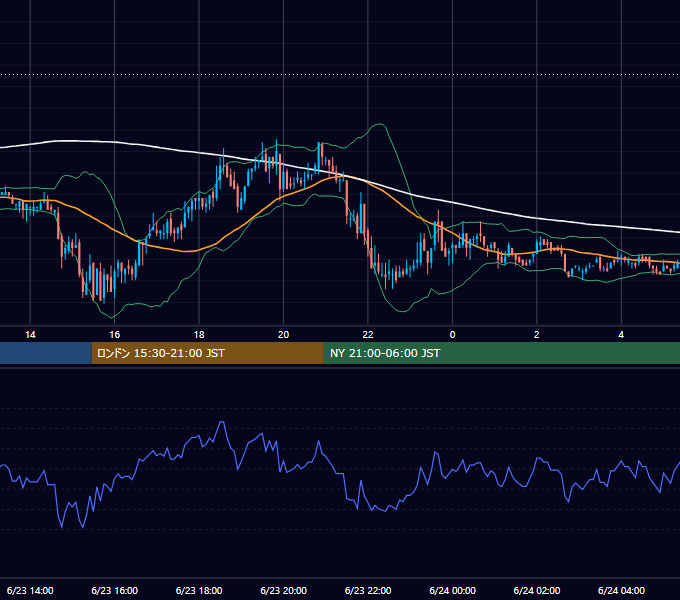Click the 14 hour axis label

pos(30,335)
